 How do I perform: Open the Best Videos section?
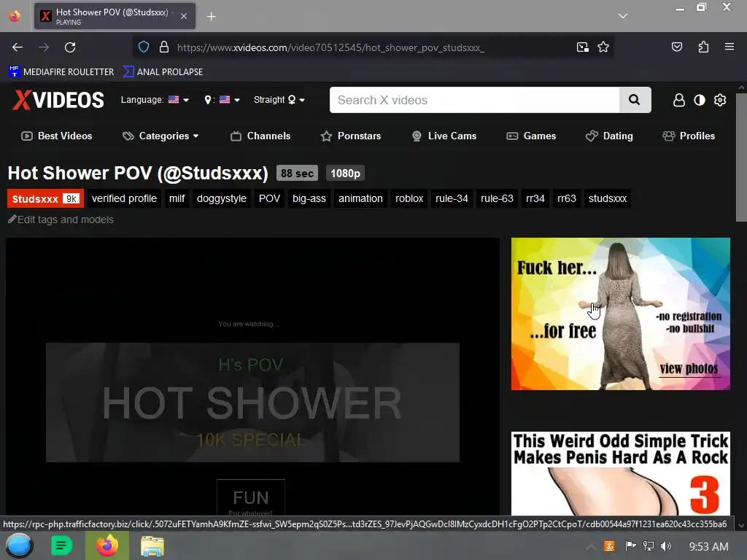point(57,136)
